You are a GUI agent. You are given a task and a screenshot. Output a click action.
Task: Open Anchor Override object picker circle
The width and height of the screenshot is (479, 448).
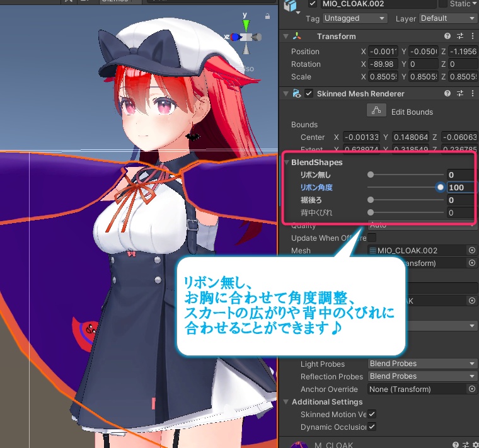tap(472, 389)
